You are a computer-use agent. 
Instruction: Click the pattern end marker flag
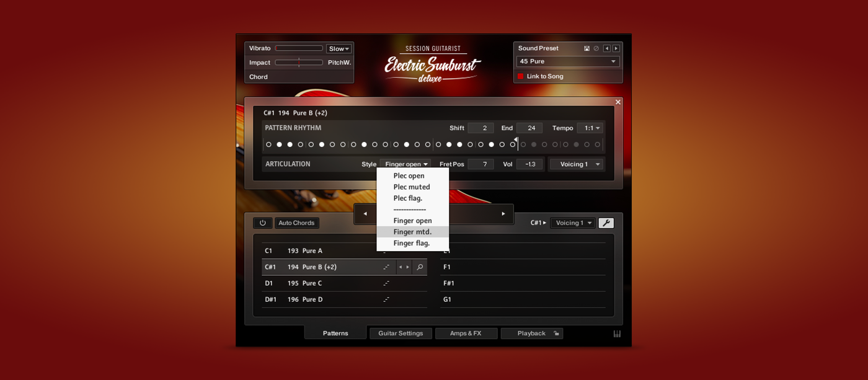516,139
